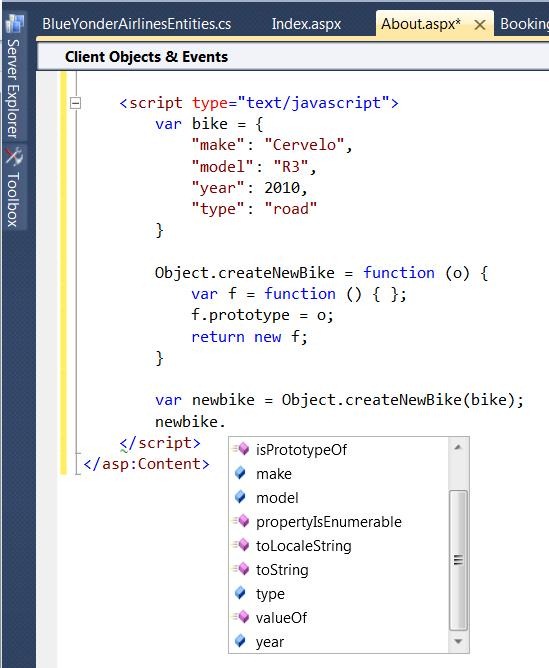Select toLocaleString in IntelliSense list

click(339, 546)
